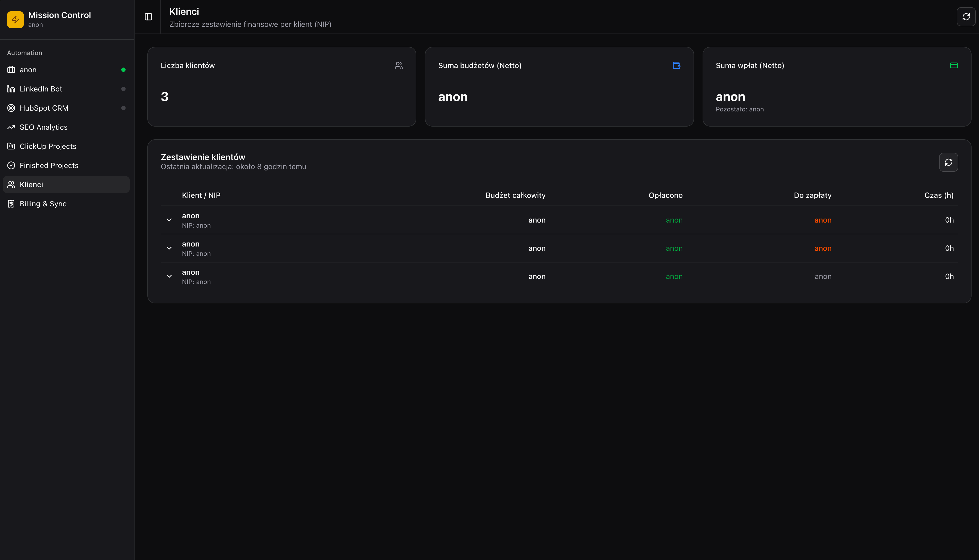Click the credit card icon in Suma wpłat card
Image resolution: width=979 pixels, height=560 pixels.
click(x=954, y=65)
